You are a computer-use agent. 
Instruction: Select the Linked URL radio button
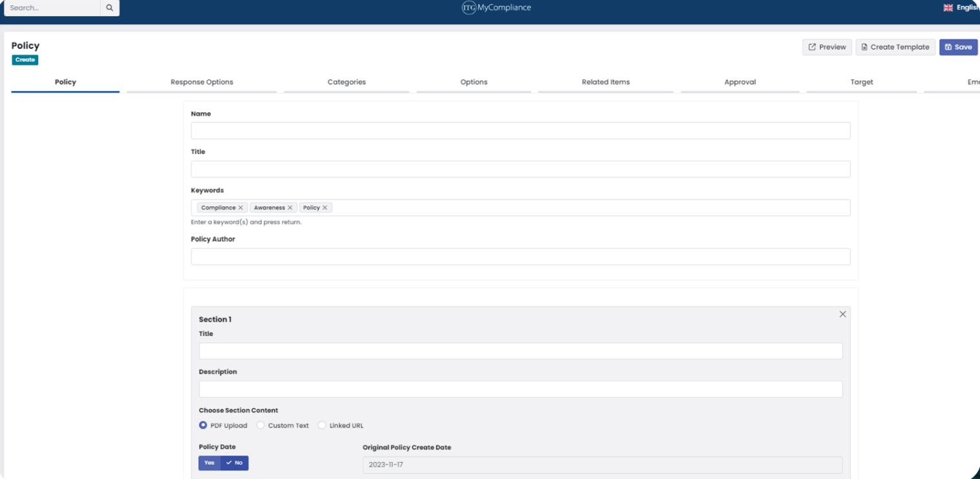tap(321, 425)
